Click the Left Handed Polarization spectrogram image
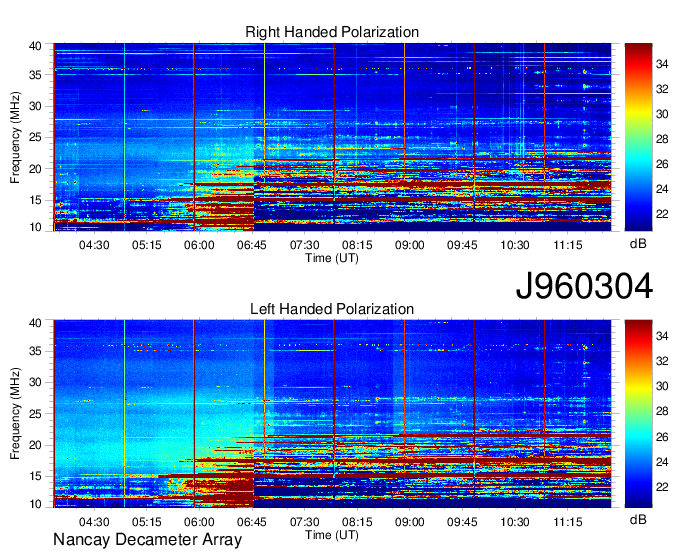Screen dimensions: 680x552 332,414
